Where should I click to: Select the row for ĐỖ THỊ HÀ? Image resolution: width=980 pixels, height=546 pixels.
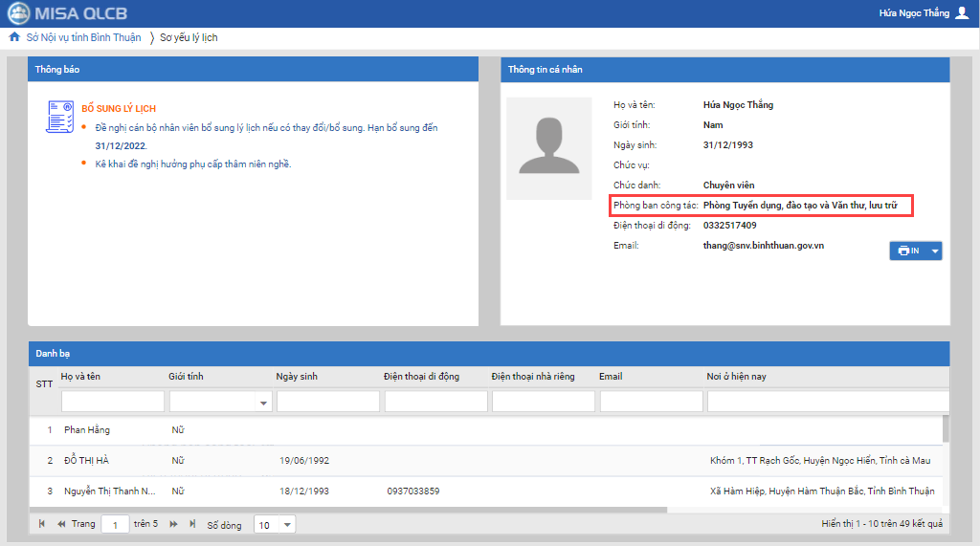(86, 461)
